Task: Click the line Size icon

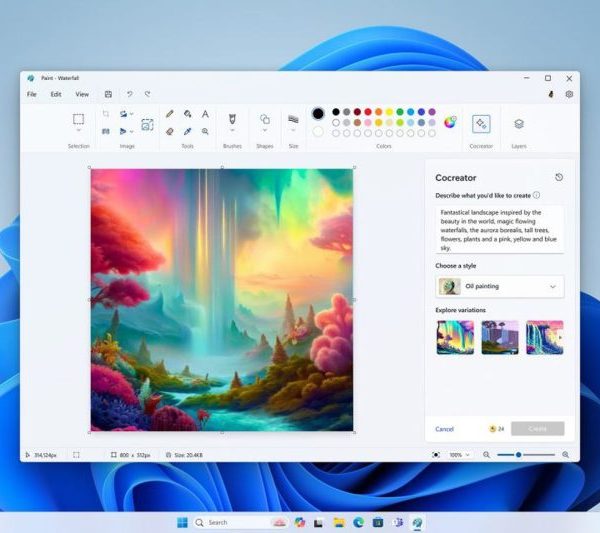Action: [293, 119]
